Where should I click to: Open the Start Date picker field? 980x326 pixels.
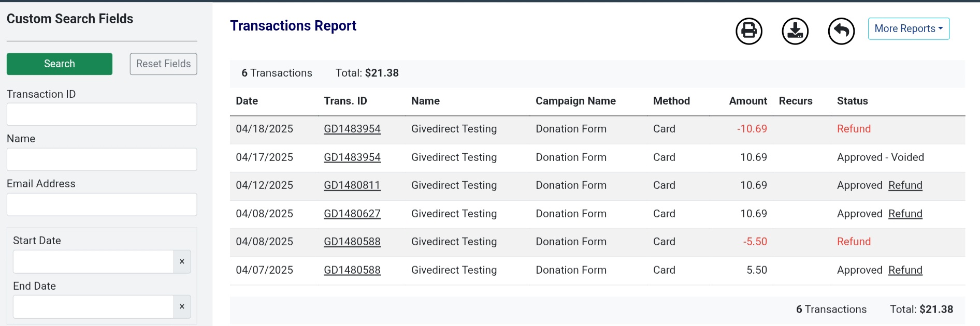93,262
